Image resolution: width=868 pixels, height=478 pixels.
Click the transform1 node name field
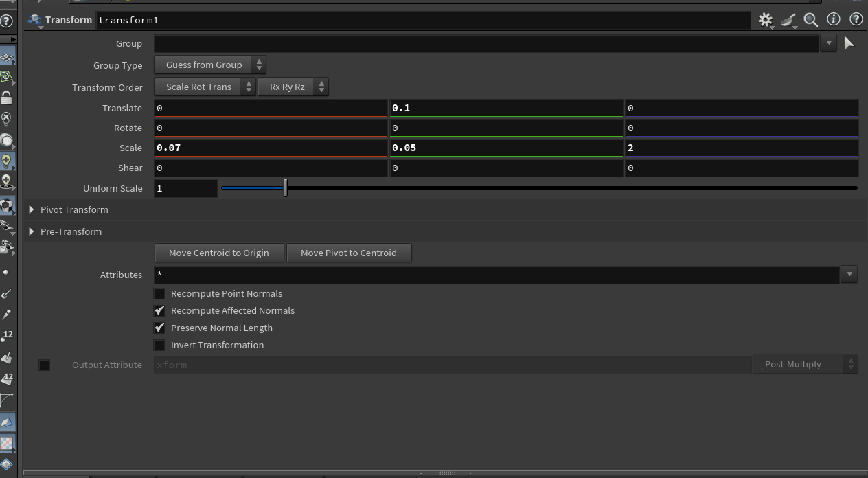click(423, 20)
